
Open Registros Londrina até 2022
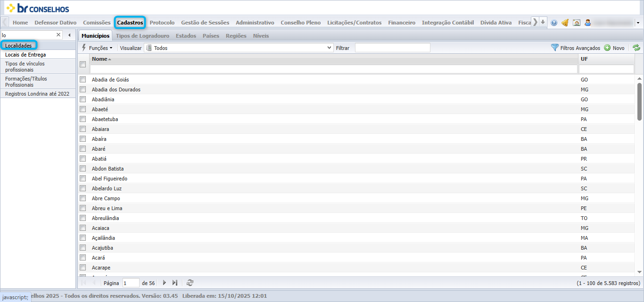(x=37, y=94)
